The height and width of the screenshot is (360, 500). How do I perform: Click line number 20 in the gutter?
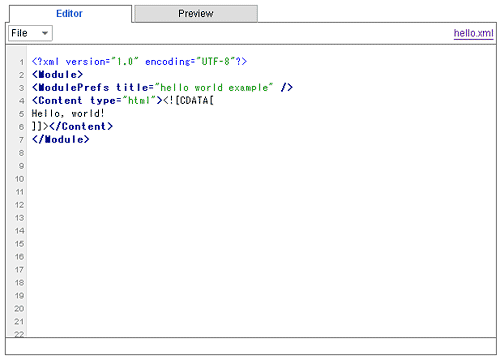(19, 309)
